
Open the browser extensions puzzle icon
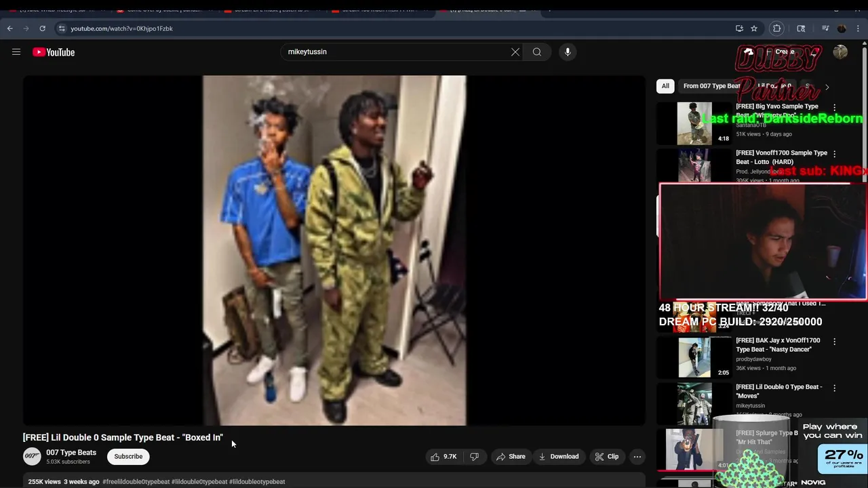coord(777,28)
